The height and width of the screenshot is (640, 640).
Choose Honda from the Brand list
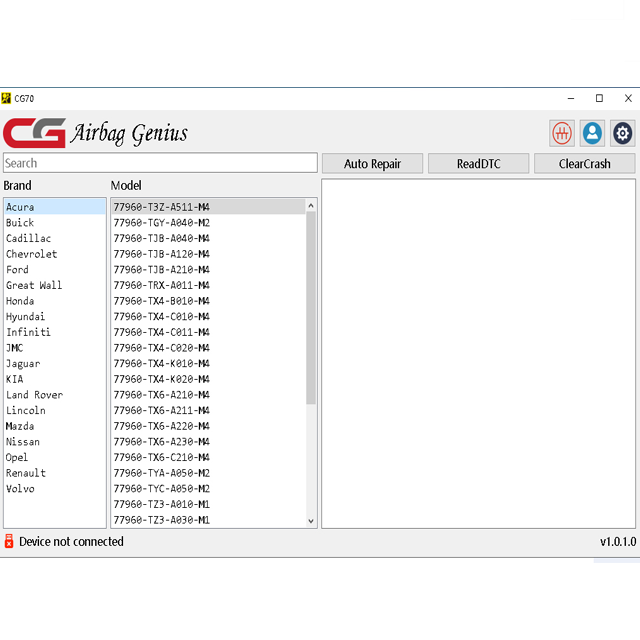click(x=20, y=301)
